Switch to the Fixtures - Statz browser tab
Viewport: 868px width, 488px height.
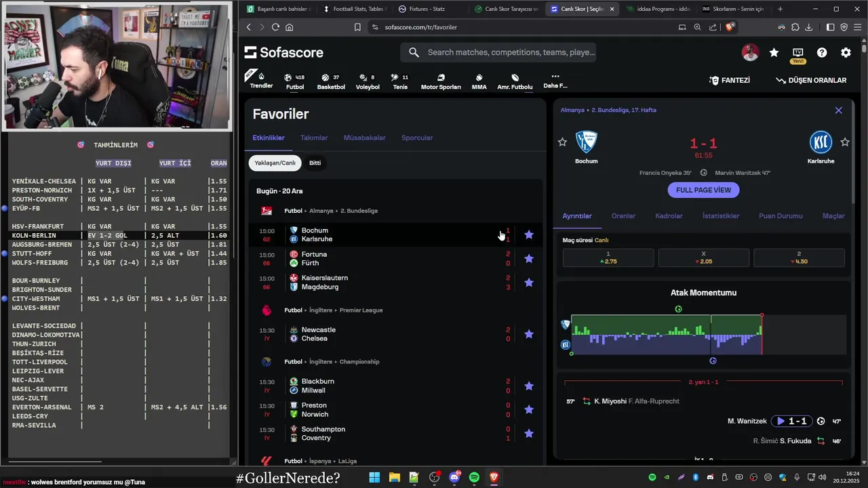427,9
